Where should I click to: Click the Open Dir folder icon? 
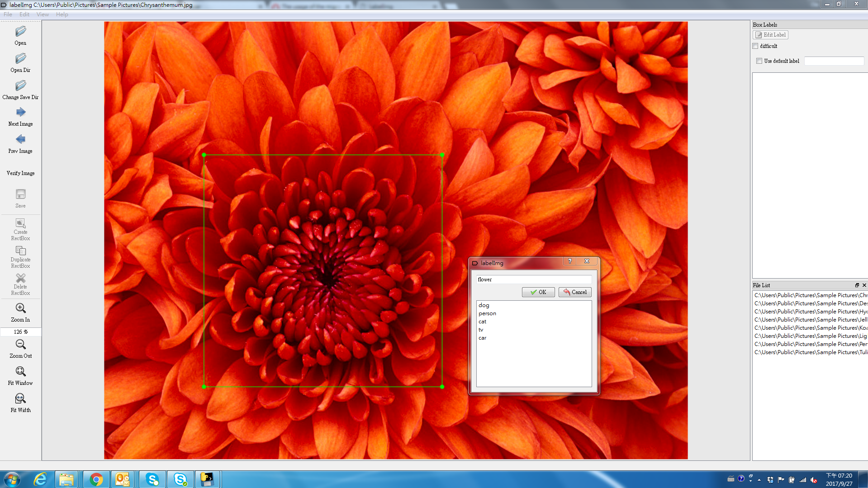pos(20,59)
